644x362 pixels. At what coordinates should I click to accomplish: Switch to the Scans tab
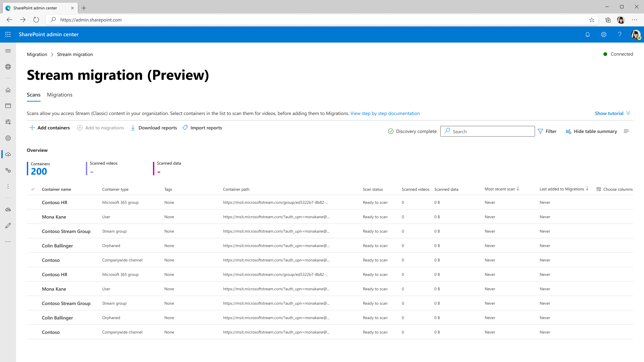[34, 95]
